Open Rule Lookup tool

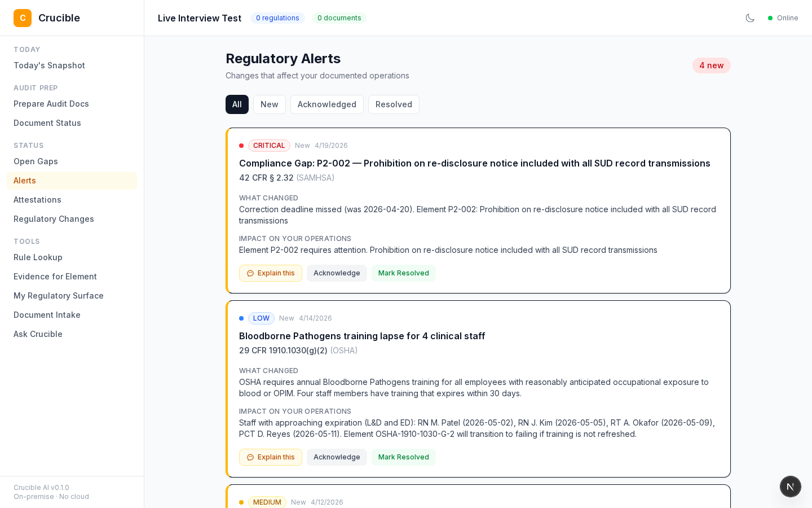[x=38, y=257]
